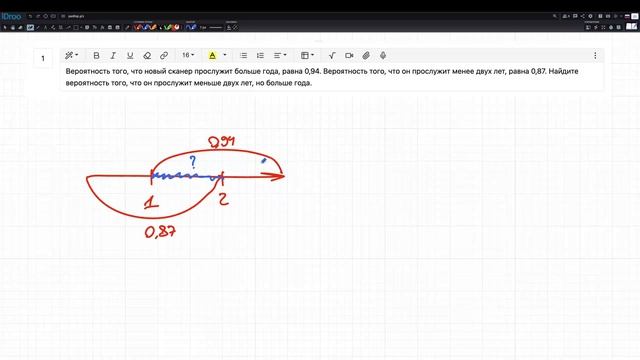Select the straight line tool
The image size is (640, 360).
click(38, 27)
